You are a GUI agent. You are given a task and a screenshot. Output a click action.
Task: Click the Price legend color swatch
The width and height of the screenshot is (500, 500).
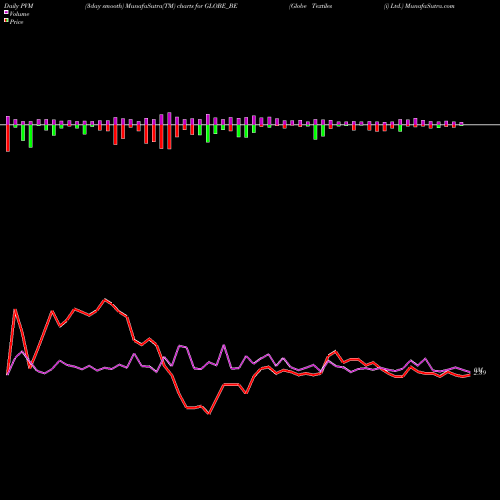point(6,20)
